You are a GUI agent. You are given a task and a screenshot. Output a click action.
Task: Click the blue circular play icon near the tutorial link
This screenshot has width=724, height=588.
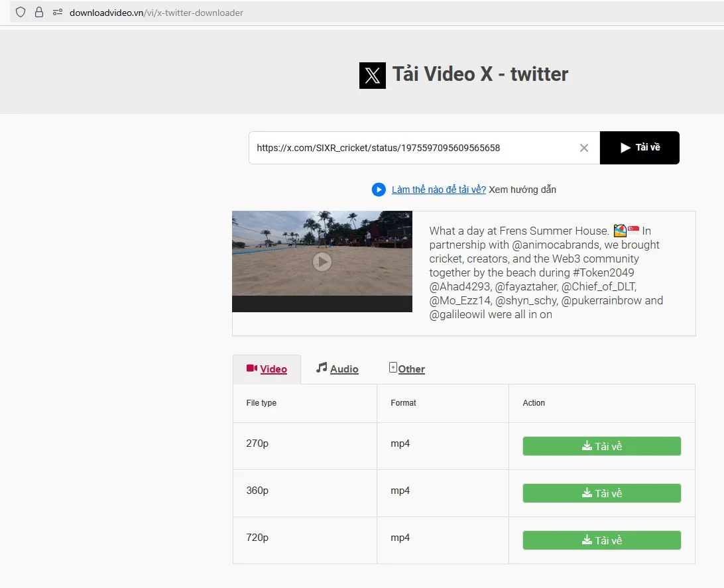[378, 190]
